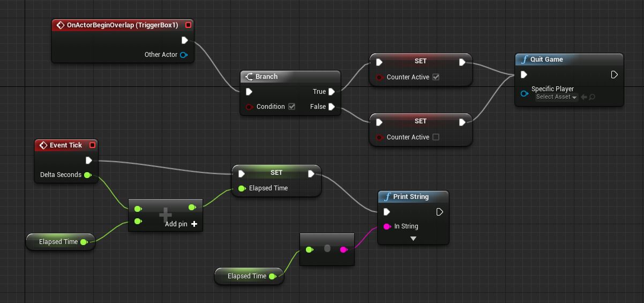Screen dimensions: 644x303
Task: Select the Elapsed Time getter node feeding the conversion node
Action: point(249,276)
